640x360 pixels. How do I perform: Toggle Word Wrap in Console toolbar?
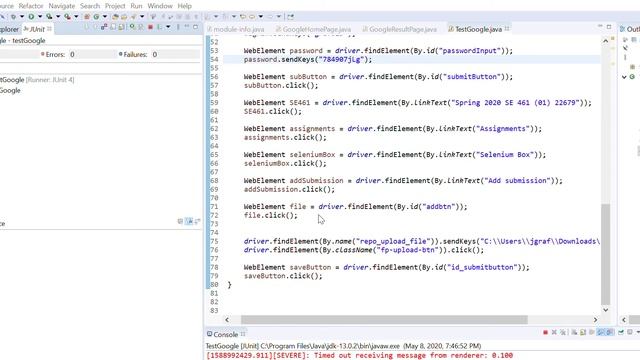[592, 332]
